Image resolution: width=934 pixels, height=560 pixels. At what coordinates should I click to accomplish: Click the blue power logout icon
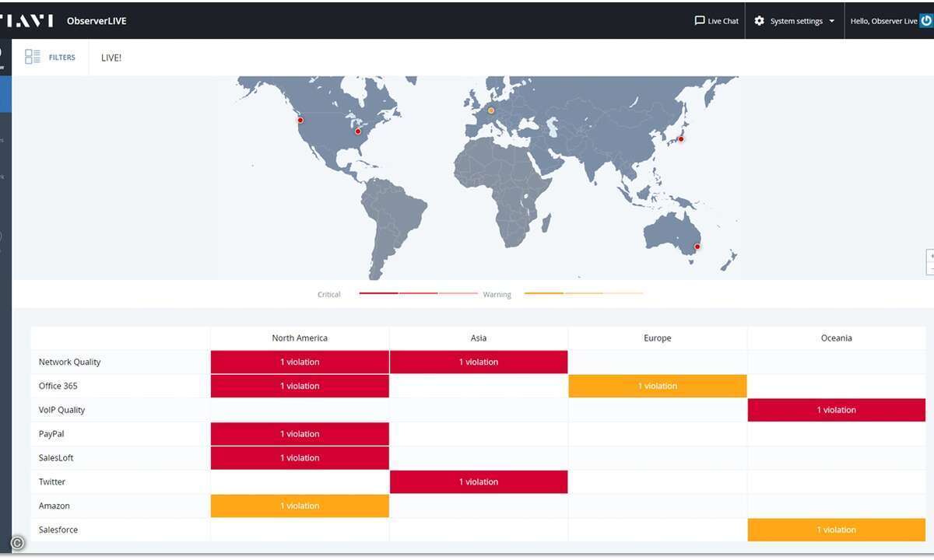point(926,21)
